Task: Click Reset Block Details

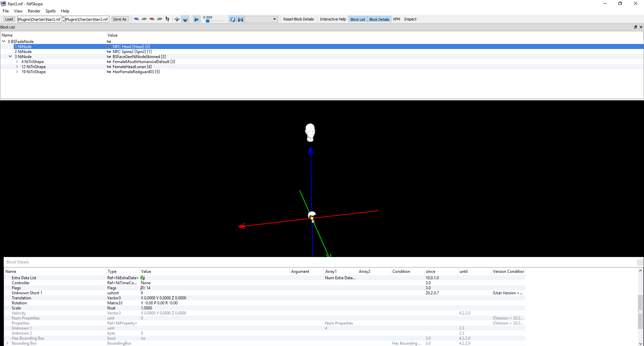Action: (299, 19)
